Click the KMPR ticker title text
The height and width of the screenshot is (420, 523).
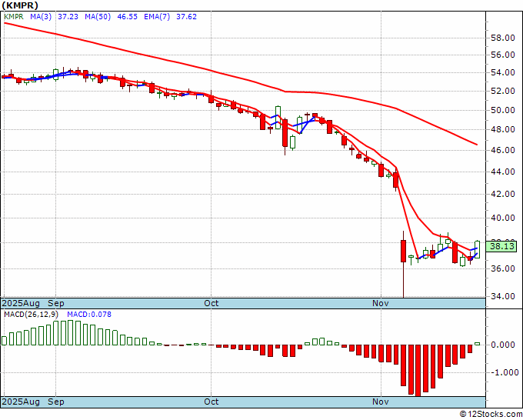click(20, 5)
